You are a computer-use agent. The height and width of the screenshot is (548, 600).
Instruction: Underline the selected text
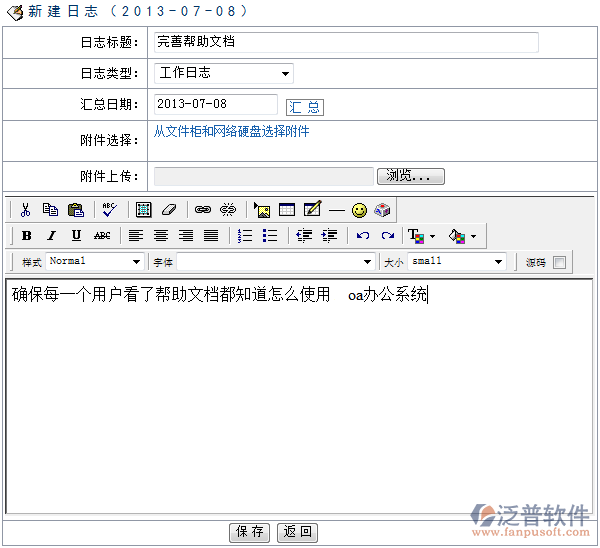coord(76,236)
